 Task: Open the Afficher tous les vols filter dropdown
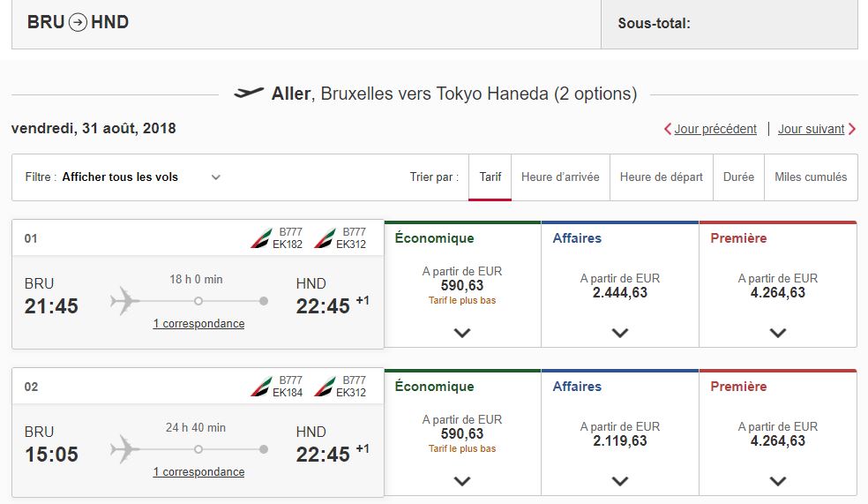click(123, 177)
